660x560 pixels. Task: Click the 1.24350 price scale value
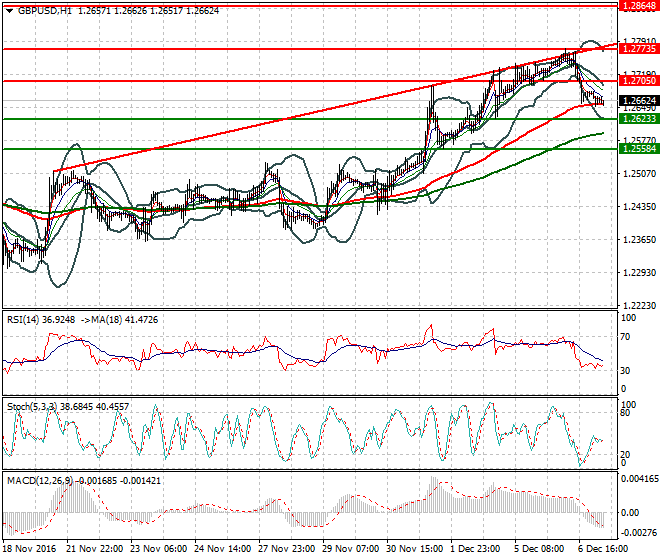pyautogui.click(x=639, y=207)
